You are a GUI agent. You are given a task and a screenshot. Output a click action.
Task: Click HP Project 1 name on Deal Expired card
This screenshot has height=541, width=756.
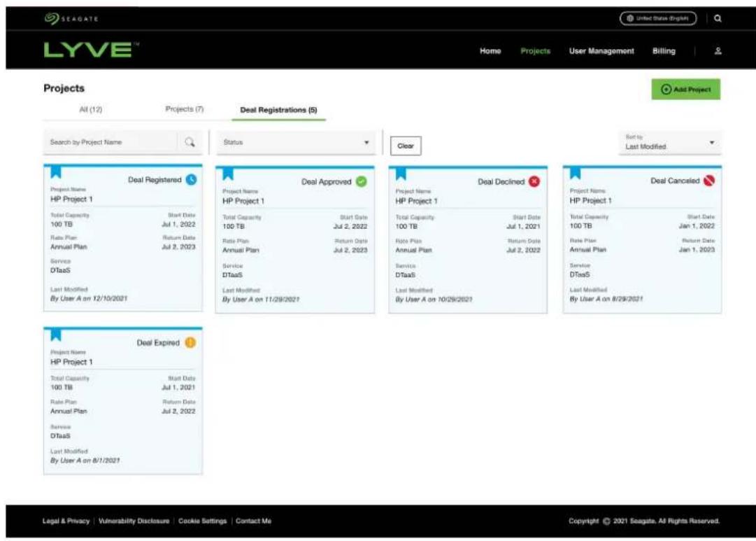[71, 362]
